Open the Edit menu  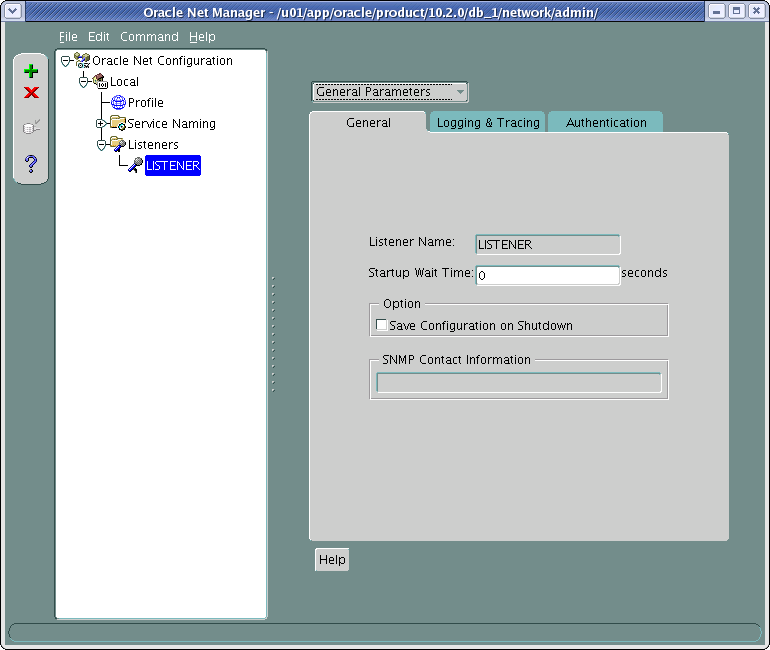pyautogui.click(x=99, y=37)
